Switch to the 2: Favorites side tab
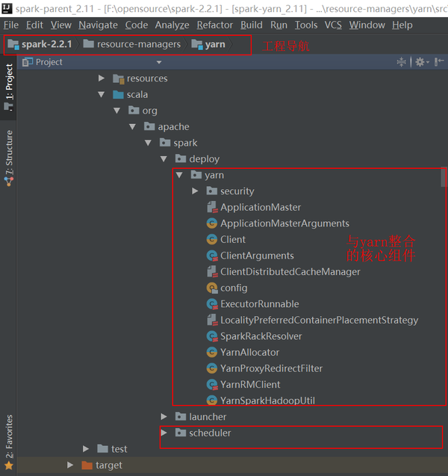448x476 pixels. point(9,442)
